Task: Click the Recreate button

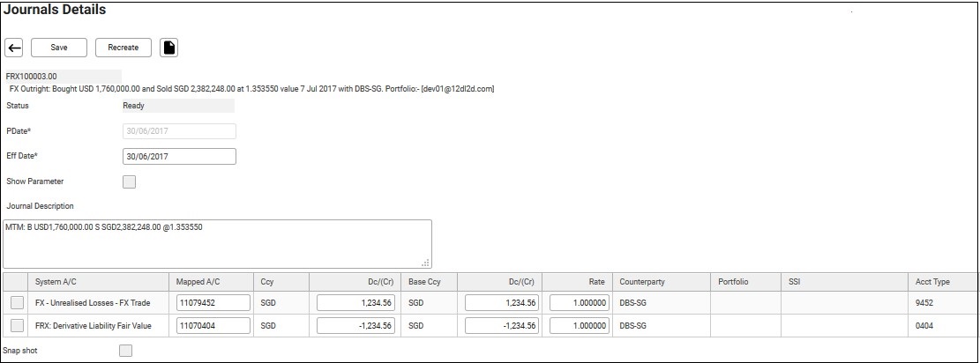Action: coord(123,48)
